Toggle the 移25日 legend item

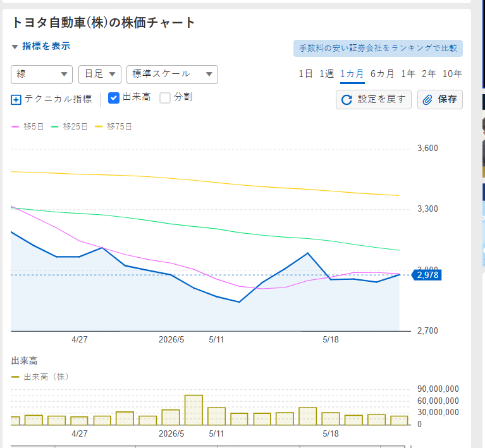[70, 127]
